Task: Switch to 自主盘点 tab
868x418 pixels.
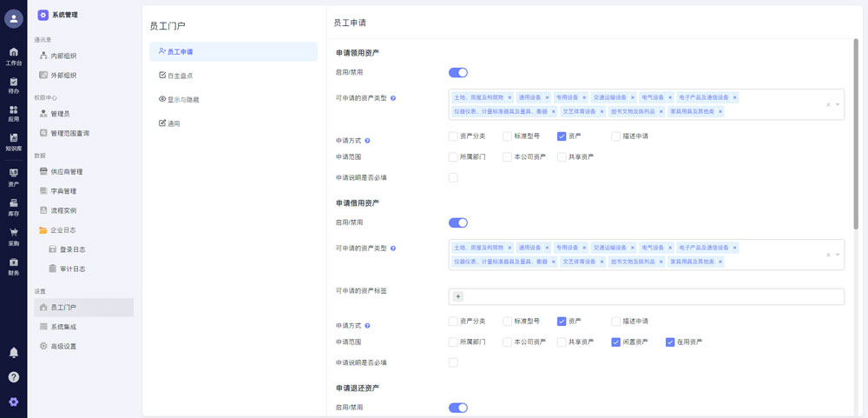Action: pos(233,76)
